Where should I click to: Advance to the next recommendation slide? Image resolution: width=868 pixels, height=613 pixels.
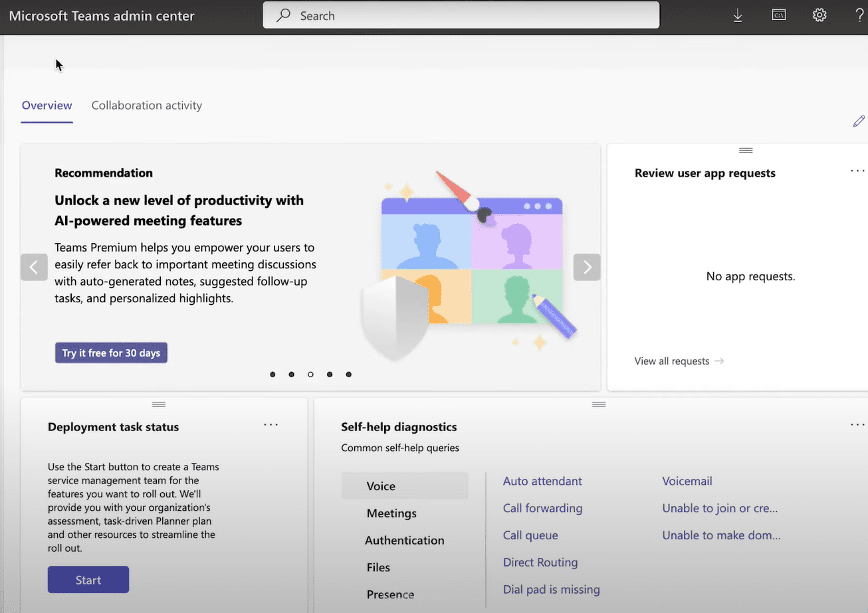pyautogui.click(x=587, y=267)
